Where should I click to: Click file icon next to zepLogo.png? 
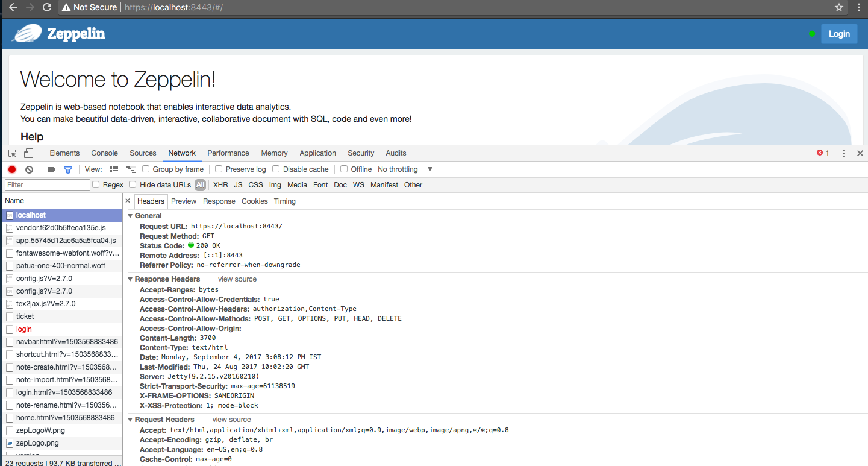[10, 443]
